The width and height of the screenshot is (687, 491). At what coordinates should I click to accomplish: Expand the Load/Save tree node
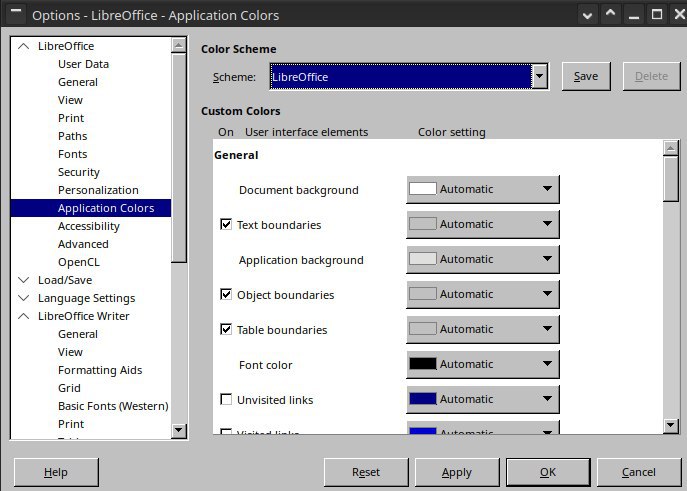click(x=24, y=280)
